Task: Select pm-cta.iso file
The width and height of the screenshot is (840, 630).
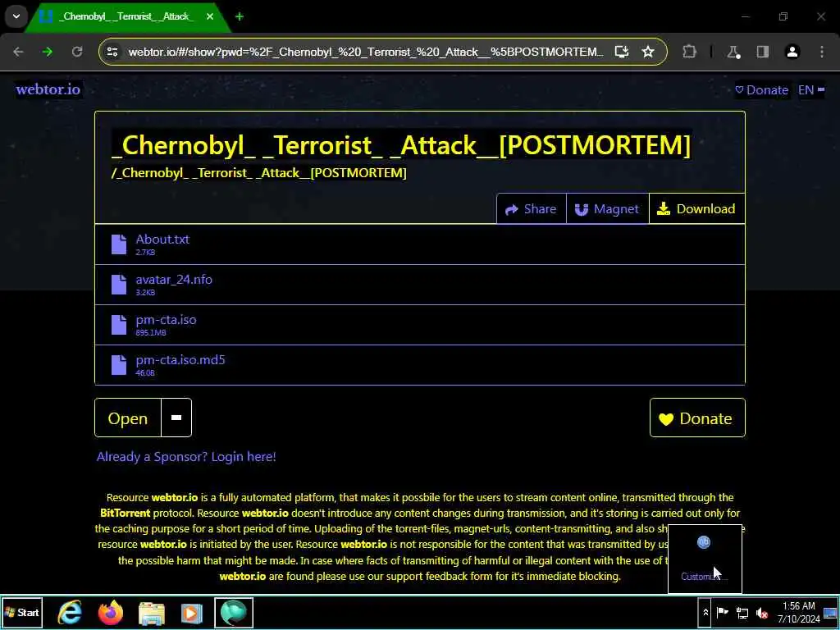Action: [419, 325]
